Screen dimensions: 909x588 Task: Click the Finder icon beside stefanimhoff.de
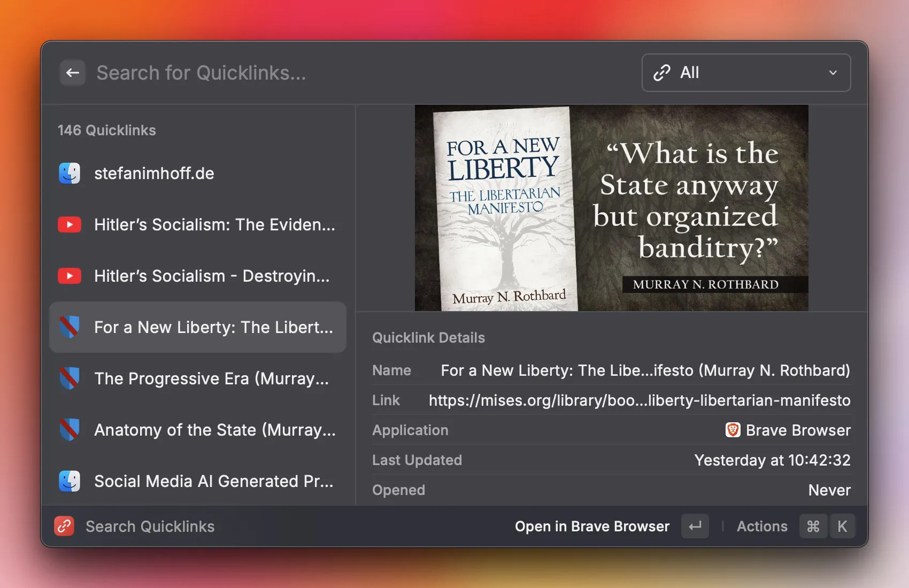coord(70,173)
